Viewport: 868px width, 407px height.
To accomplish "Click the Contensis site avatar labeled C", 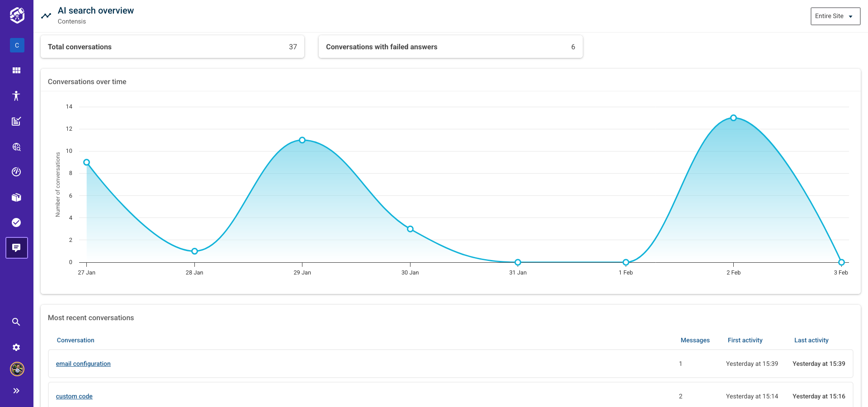I will (x=17, y=45).
